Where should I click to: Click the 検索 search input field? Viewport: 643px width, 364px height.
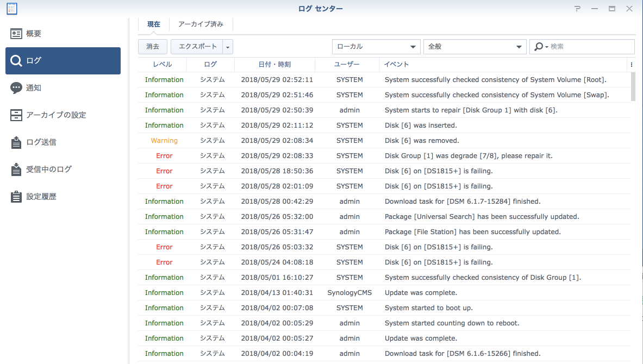[x=591, y=47]
